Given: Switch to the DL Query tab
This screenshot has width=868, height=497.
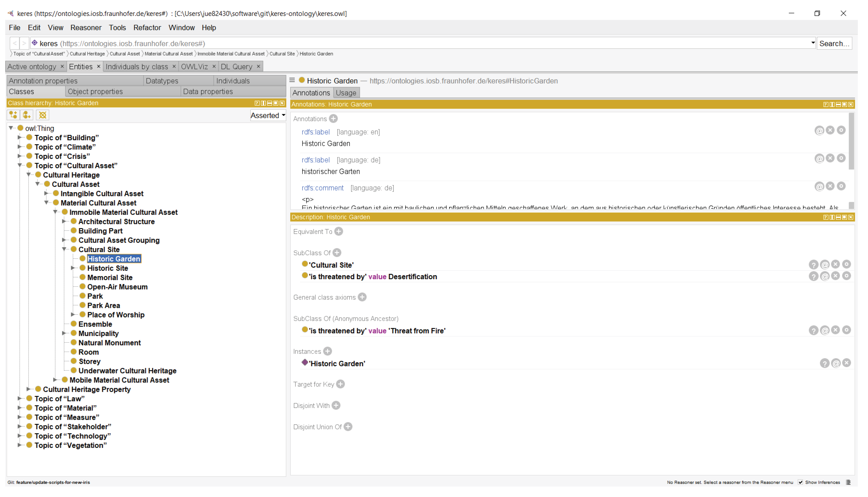Looking at the screenshot, I should tap(236, 67).
